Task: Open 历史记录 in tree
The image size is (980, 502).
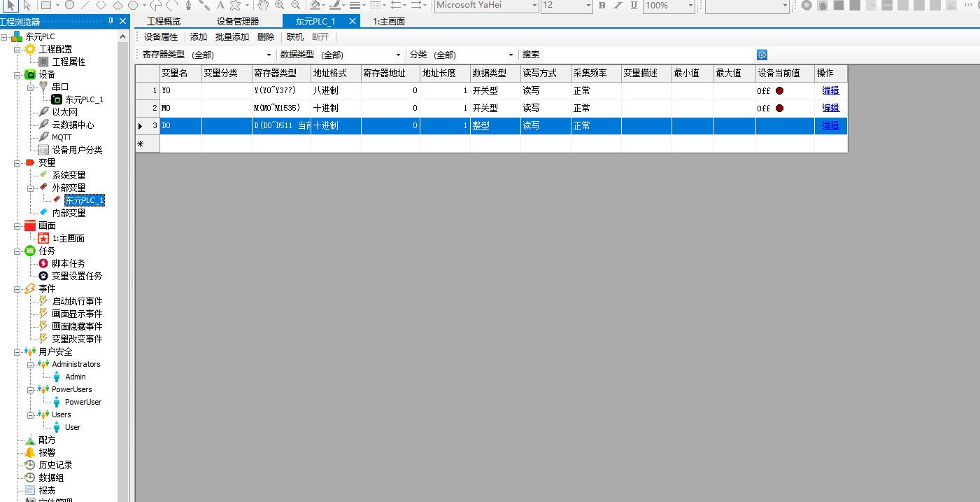Action: [55, 465]
